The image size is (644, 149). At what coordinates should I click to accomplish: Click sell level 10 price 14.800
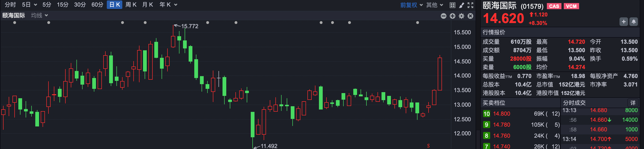501,114
